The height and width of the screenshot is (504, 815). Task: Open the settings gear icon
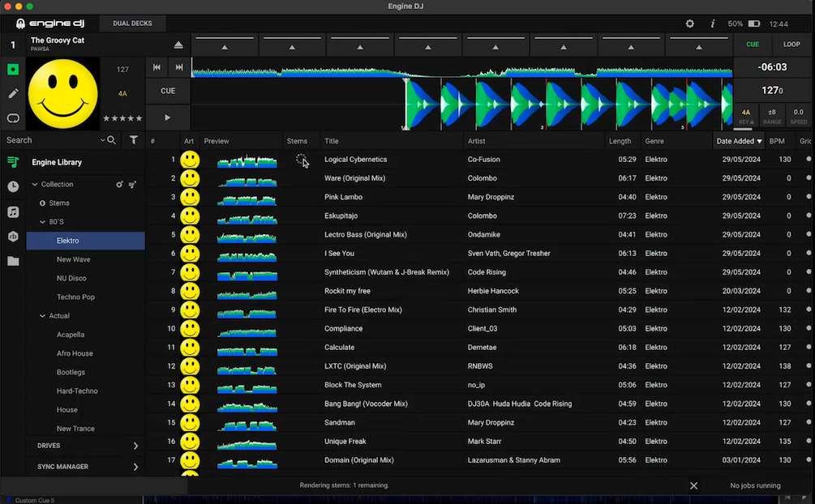pos(690,23)
